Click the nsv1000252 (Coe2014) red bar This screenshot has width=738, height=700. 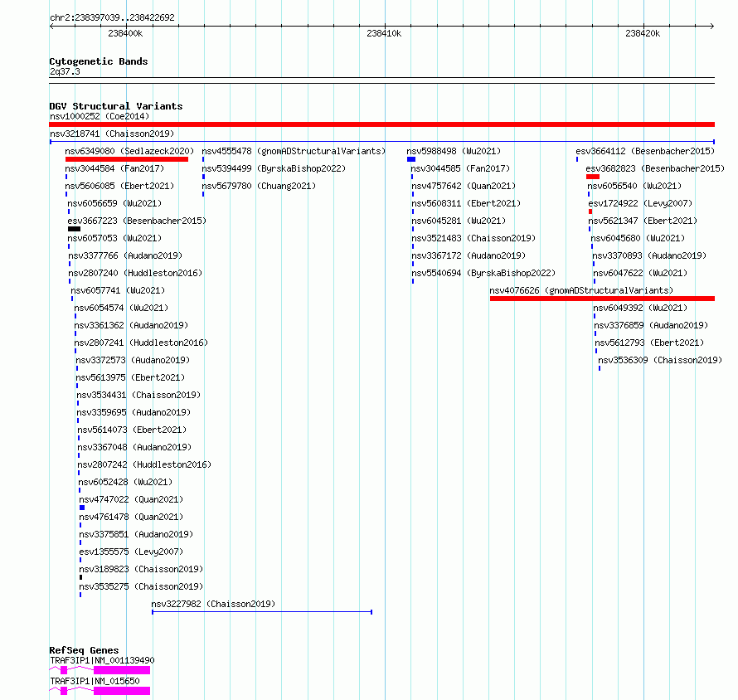click(x=381, y=124)
